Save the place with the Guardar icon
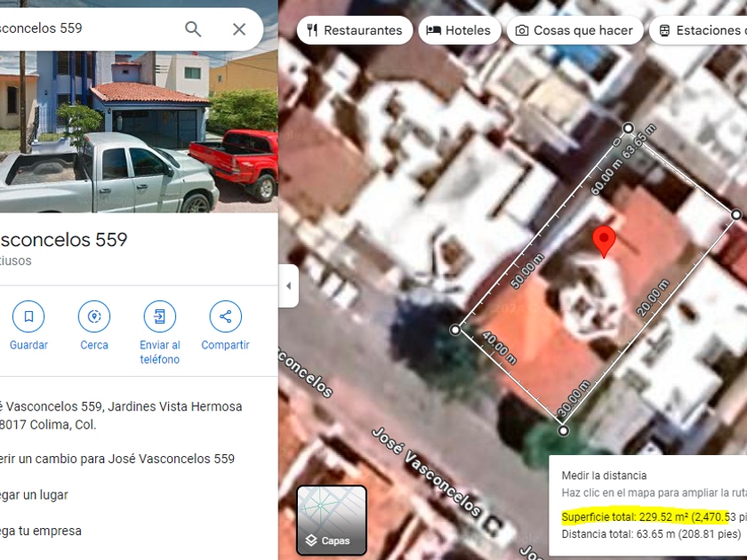This screenshot has height=560, width=747. 28,316
